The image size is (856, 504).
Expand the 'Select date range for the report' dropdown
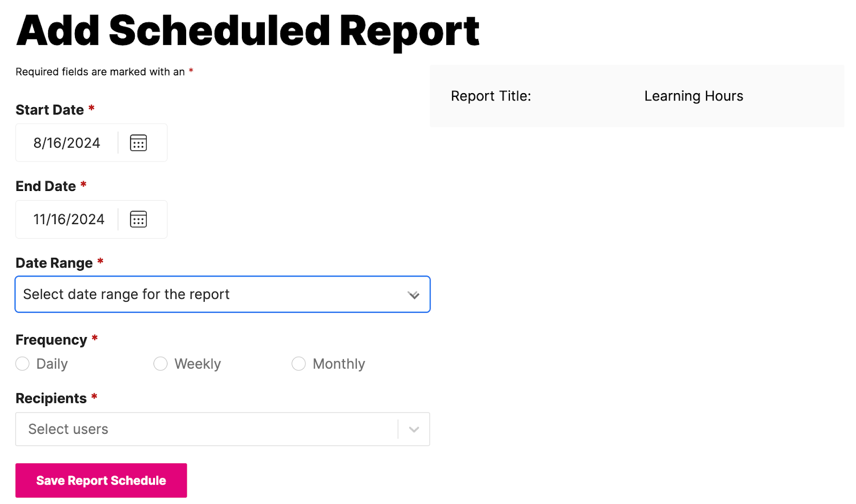(x=214, y=294)
